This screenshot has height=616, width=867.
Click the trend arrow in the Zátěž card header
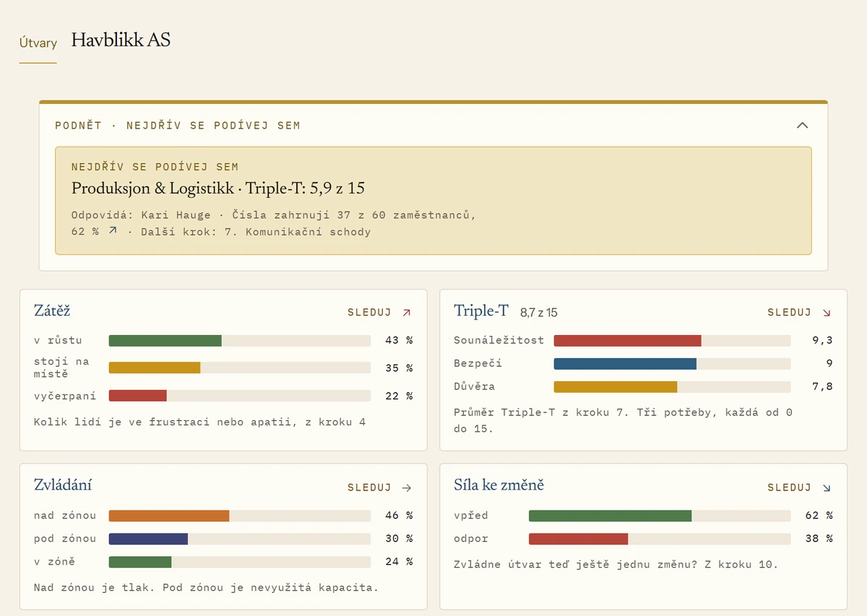click(407, 313)
